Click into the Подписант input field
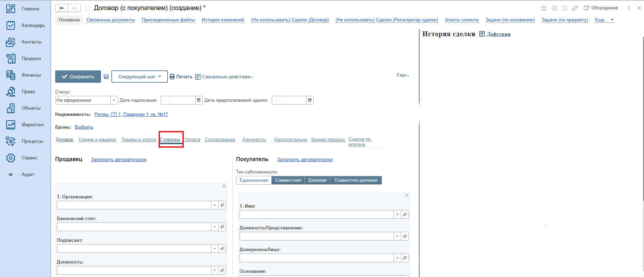The height and width of the screenshot is (277, 644). 134,249
